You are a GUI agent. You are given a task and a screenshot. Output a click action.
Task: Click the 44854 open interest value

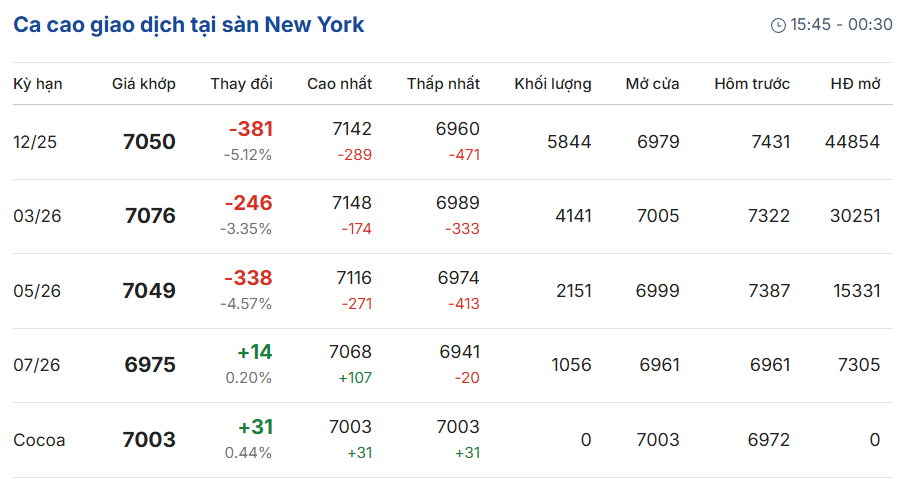[x=852, y=142]
